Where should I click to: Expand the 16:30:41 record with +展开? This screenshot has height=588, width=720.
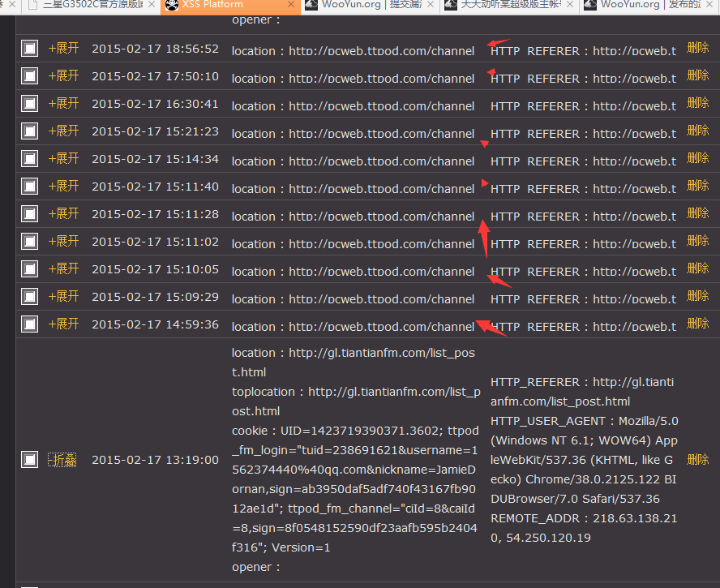point(64,103)
